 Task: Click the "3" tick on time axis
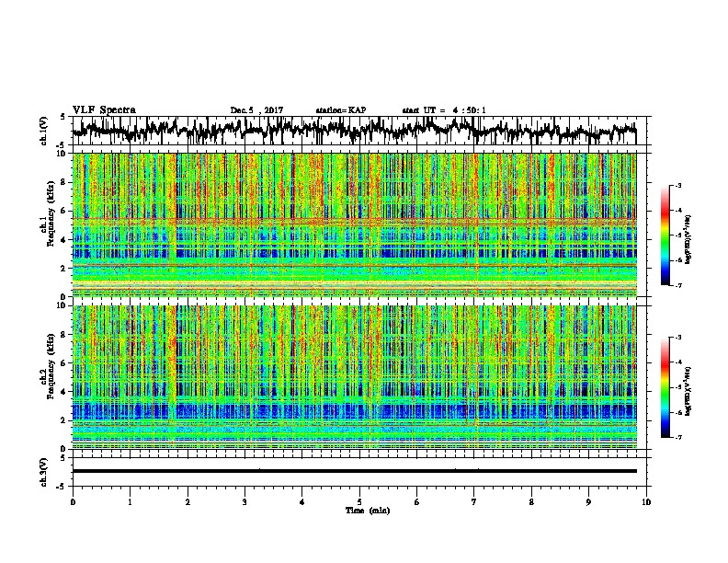coord(245,502)
